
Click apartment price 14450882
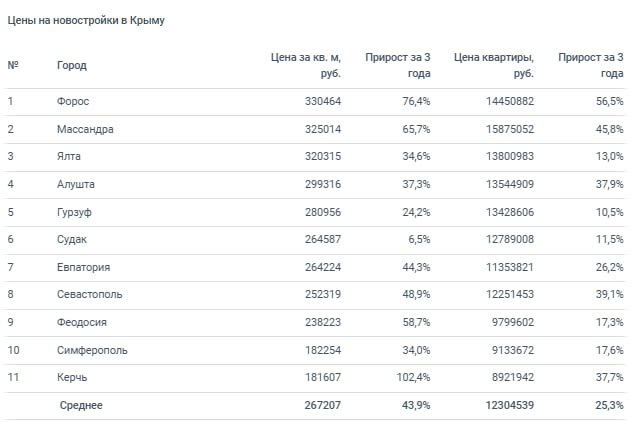(510, 101)
